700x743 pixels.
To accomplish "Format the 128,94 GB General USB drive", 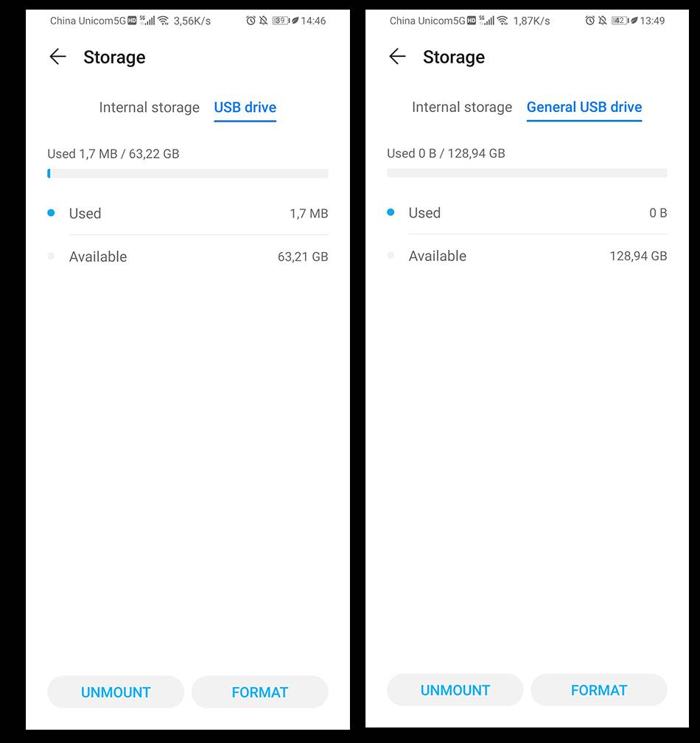I will (x=598, y=690).
